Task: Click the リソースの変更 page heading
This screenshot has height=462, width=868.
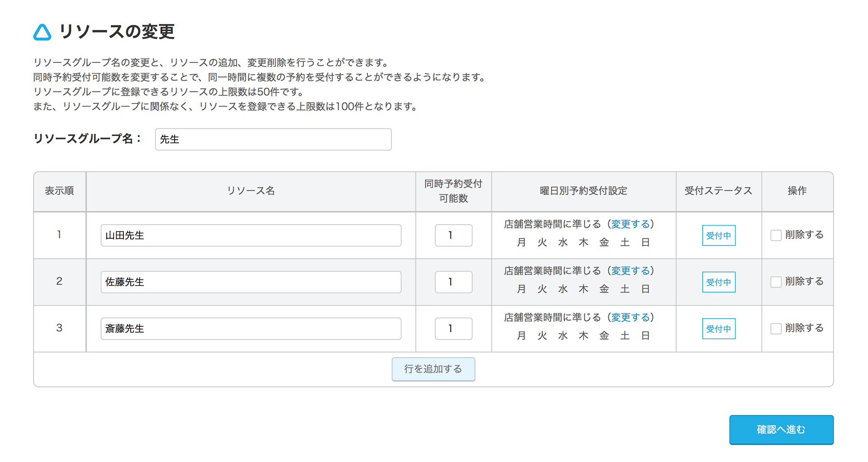Action: click(117, 32)
